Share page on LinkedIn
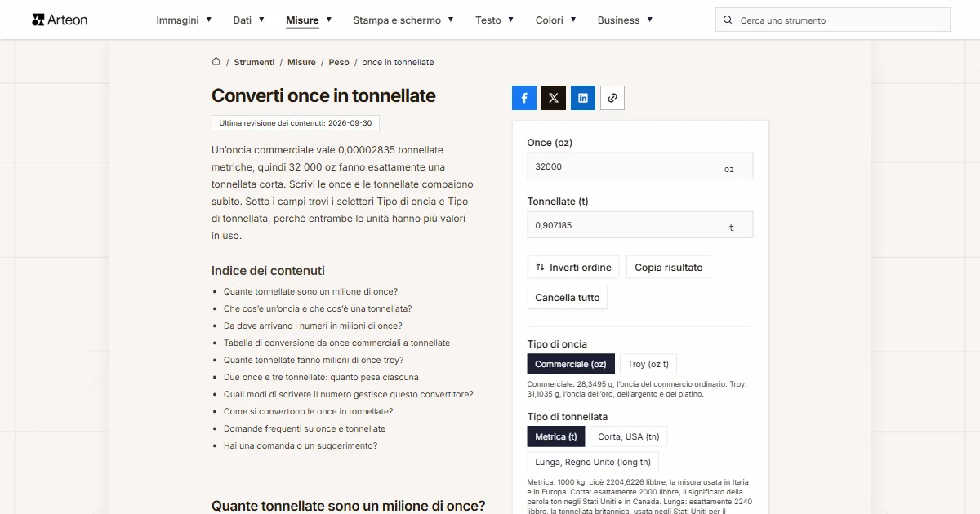The width and height of the screenshot is (980, 514). tap(583, 98)
